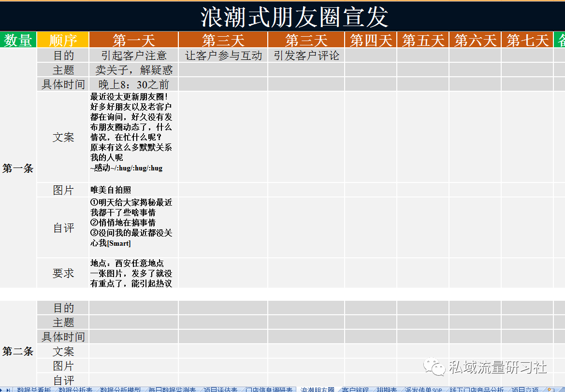This screenshot has width=565, height=392.
Task: Switch to 数据分析模型 sheet tab
Action: pos(120,390)
